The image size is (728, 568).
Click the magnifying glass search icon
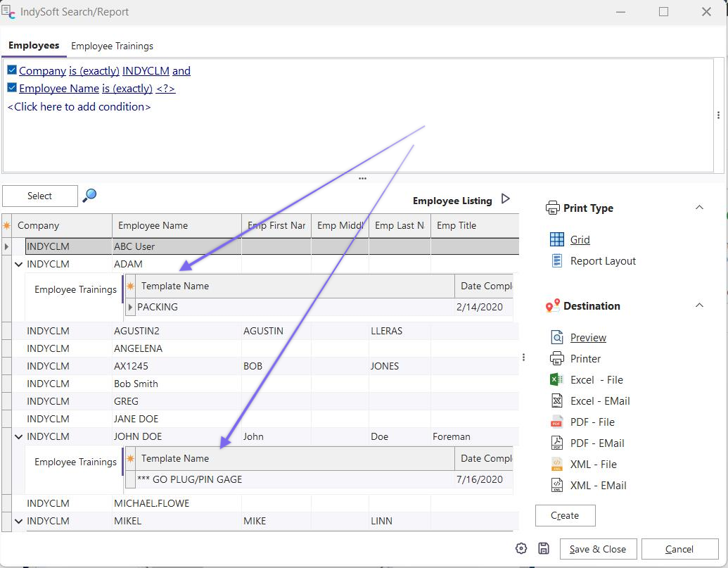[x=89, y=196]
